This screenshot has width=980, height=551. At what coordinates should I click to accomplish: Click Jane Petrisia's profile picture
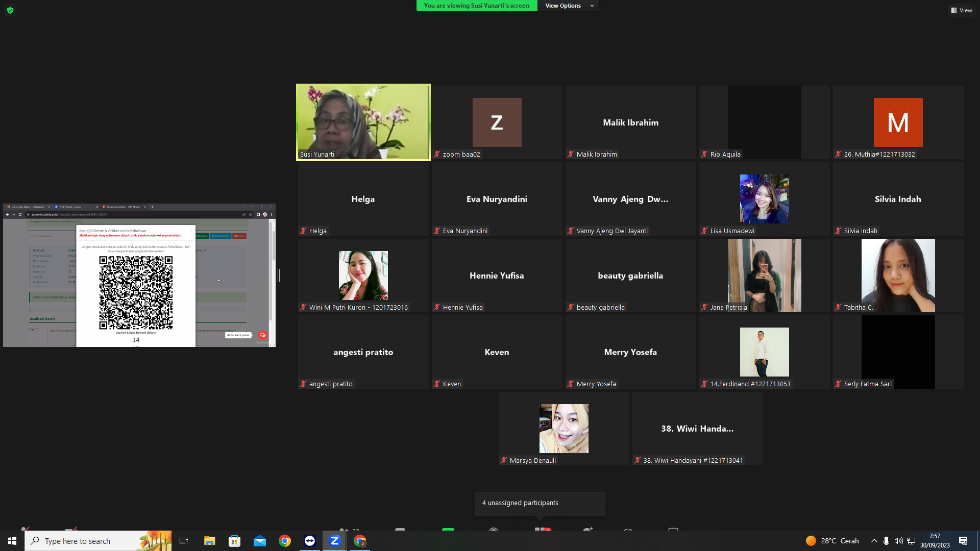[x=765, y=275]
